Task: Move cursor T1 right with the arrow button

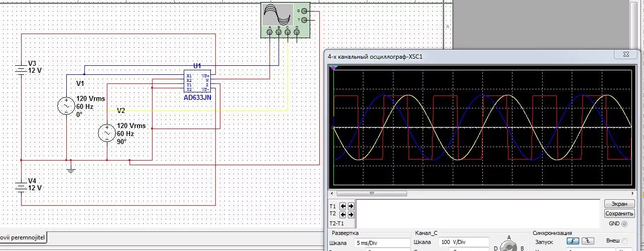Action: coord(350,206)
